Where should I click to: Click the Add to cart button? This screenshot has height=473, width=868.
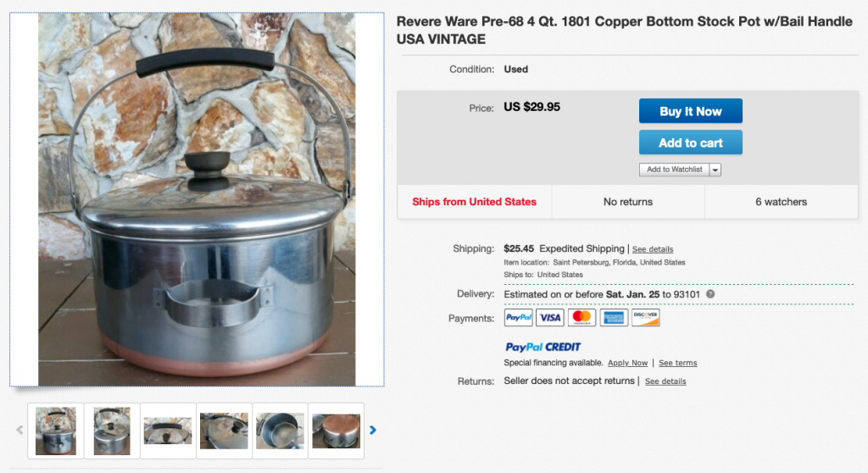[x=690, y=142]
